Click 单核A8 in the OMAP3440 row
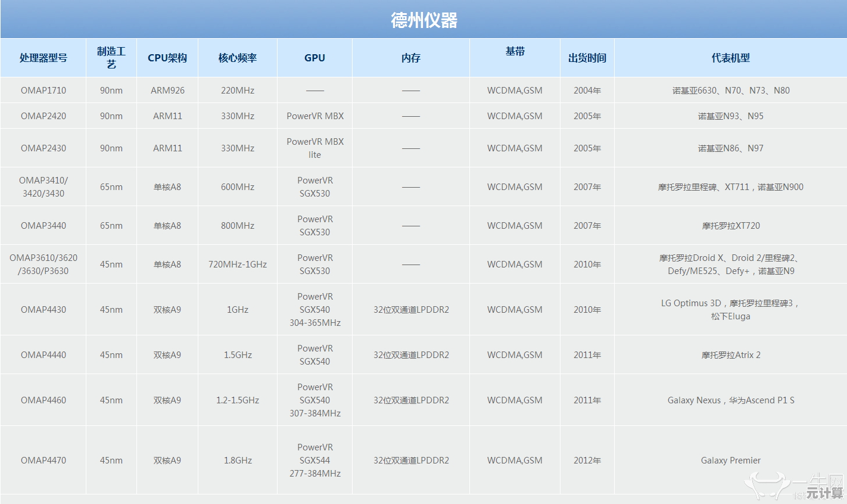847x504 pixels. [167, 226]
